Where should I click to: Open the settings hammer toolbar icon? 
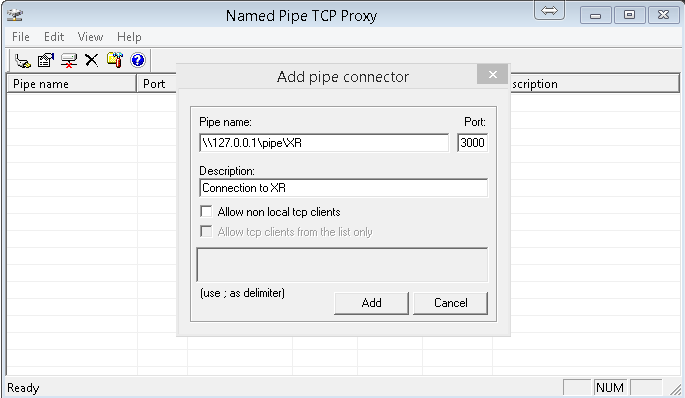pyautogui.click(x=115, y=60)
